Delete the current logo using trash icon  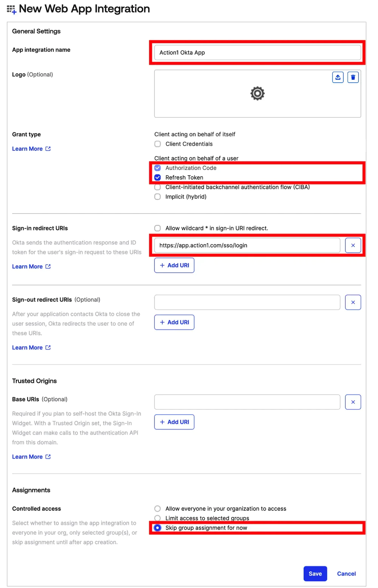click(x=353, y=77)
